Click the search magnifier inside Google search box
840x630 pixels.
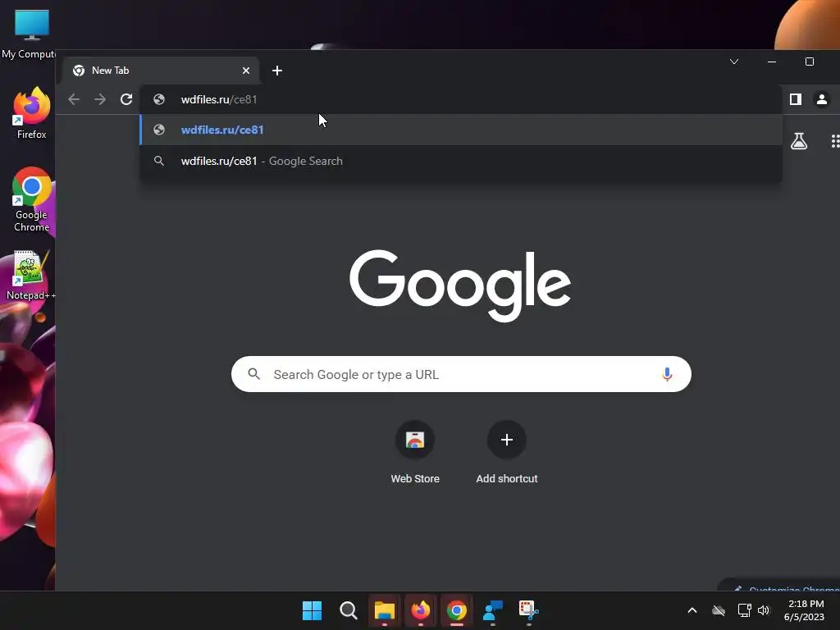coord(254,374)
